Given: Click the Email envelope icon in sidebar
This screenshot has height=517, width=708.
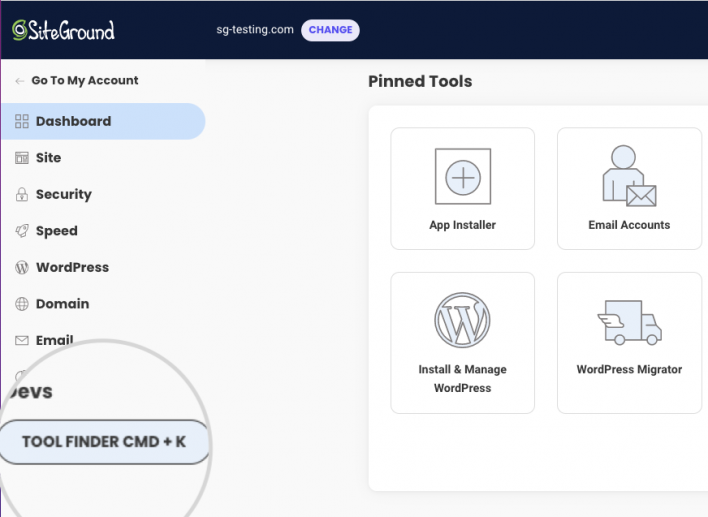Looking at the screenshot, I should pyautogui.click(x=22, y=340).
